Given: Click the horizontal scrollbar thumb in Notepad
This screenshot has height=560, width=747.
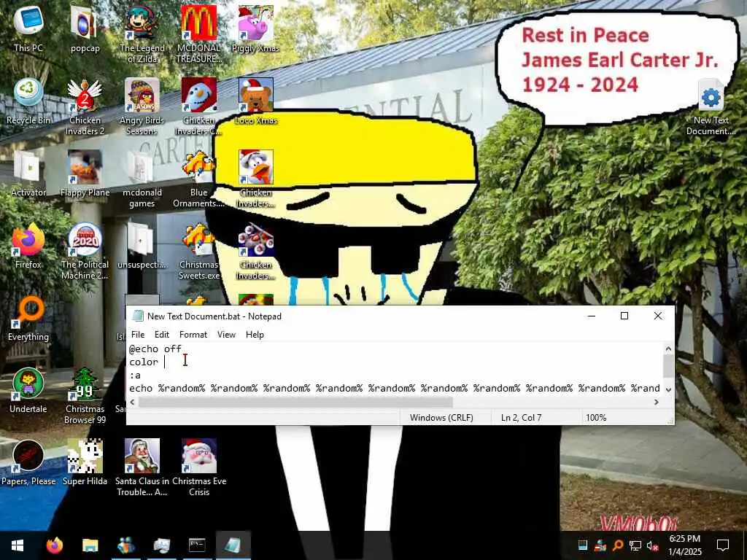Looking at the screenshot, I should coord(295,402).
